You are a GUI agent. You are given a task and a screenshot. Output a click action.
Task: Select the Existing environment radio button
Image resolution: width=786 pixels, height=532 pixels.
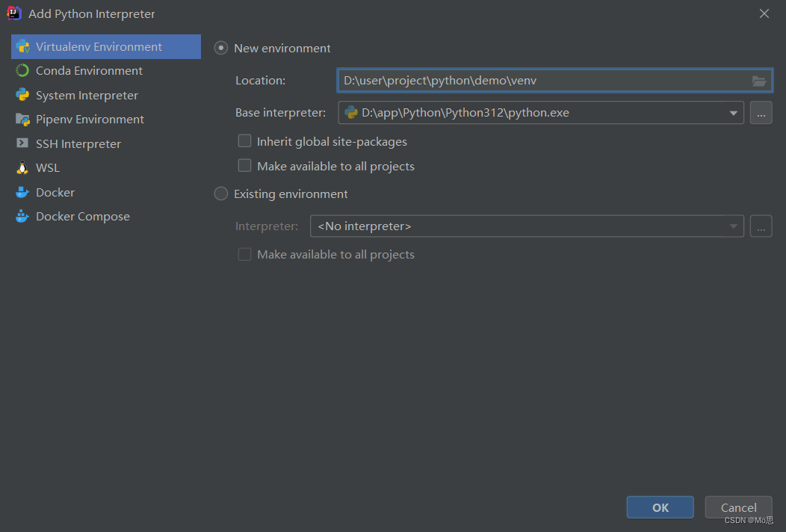pyautogui.click(x=221, y=194)
